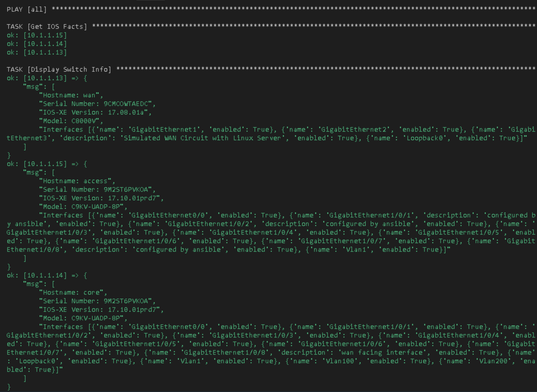The image size is (537, 392).
Task: Click the ok: [10.1.1.14] result under Get IOS Facts
Action: 37,44
